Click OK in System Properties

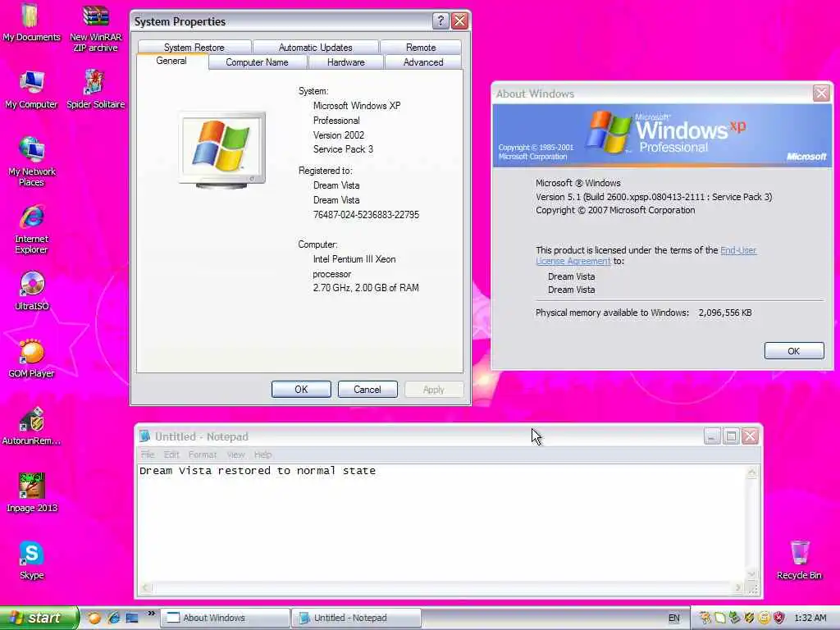[301, 390]
